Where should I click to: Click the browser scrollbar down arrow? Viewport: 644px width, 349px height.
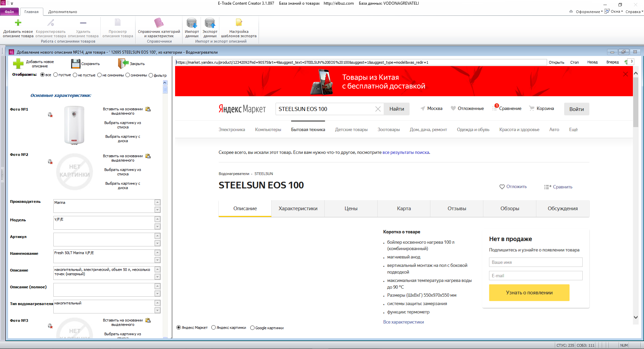(x=636, y=317)
